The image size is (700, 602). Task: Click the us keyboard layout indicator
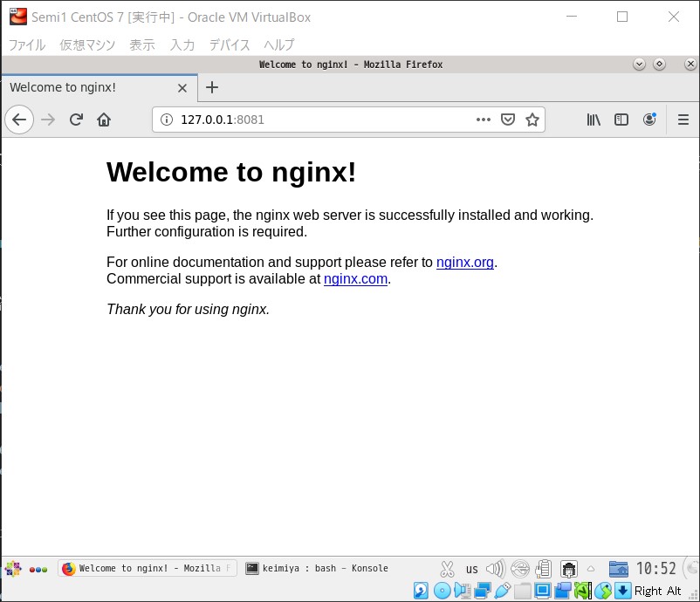click(x=472, y=569)
